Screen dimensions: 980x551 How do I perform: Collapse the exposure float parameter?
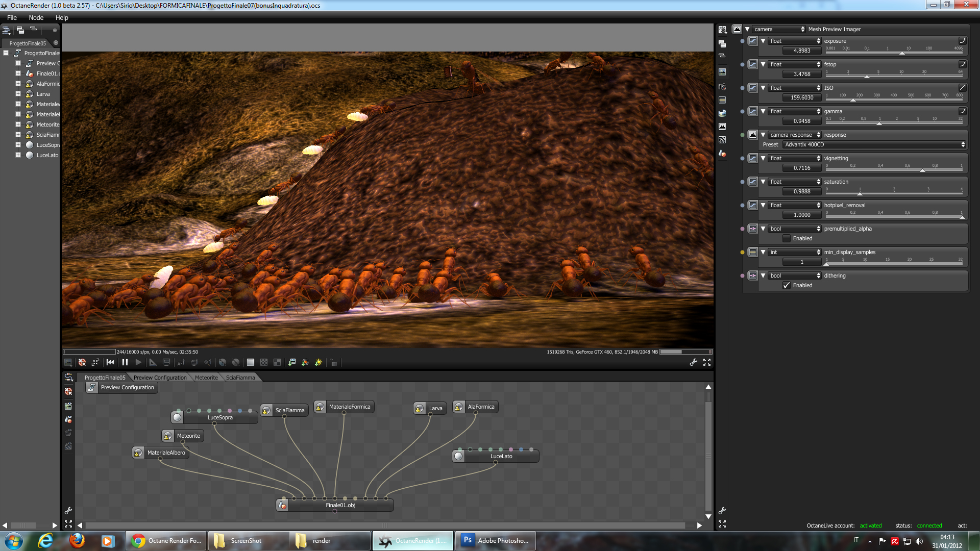tap(763, 41)
